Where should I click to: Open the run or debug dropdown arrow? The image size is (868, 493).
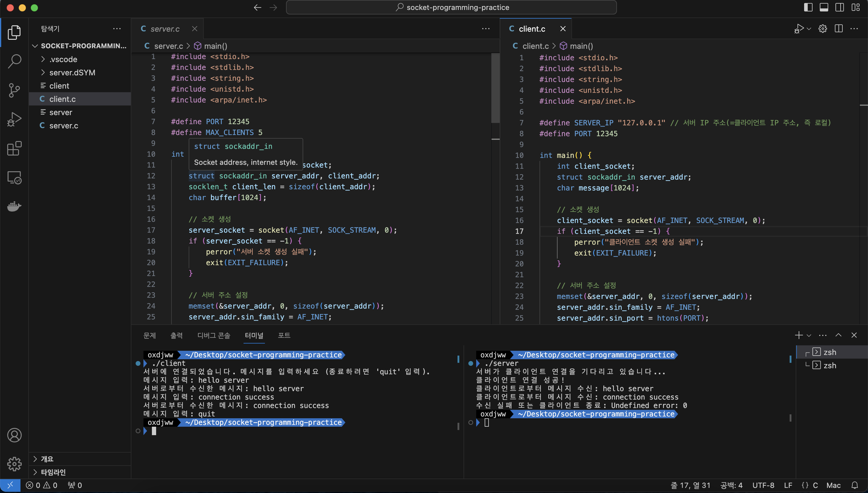click(x=809, y=29)
